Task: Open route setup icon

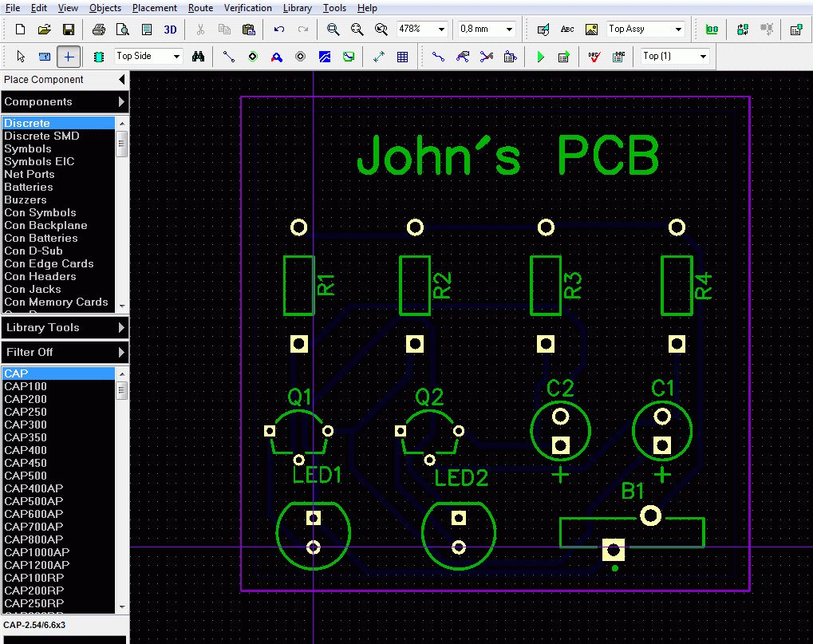Action: point(510,56)
